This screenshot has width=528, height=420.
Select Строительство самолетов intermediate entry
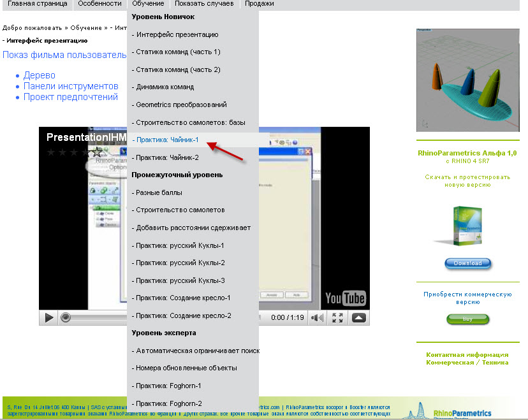click(x=178, y=210)
